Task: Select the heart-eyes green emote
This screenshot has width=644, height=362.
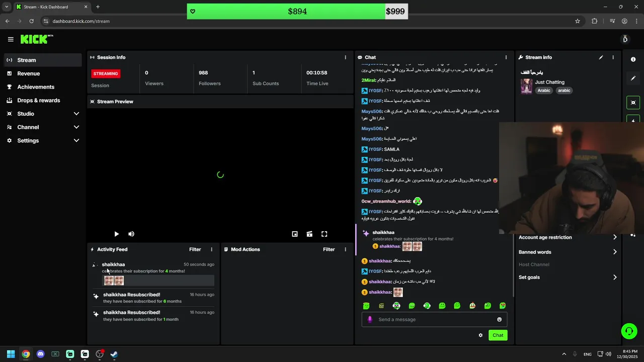Action: pyautogui.click(x=503, y=306)
